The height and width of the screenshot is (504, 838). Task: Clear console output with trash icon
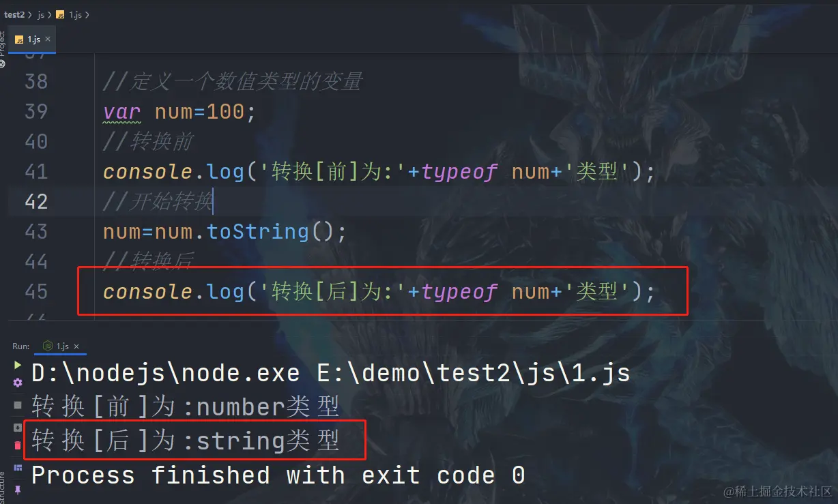(18, 445)
